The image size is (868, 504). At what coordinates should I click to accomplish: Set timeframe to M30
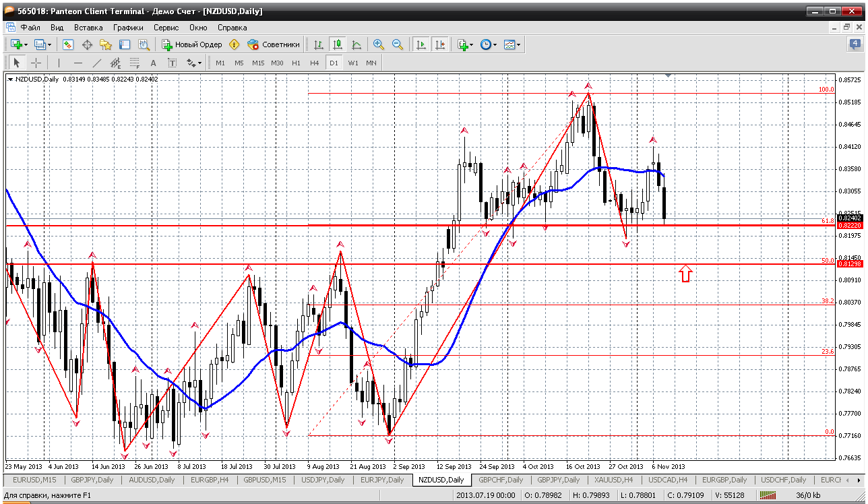click(277, 63)
